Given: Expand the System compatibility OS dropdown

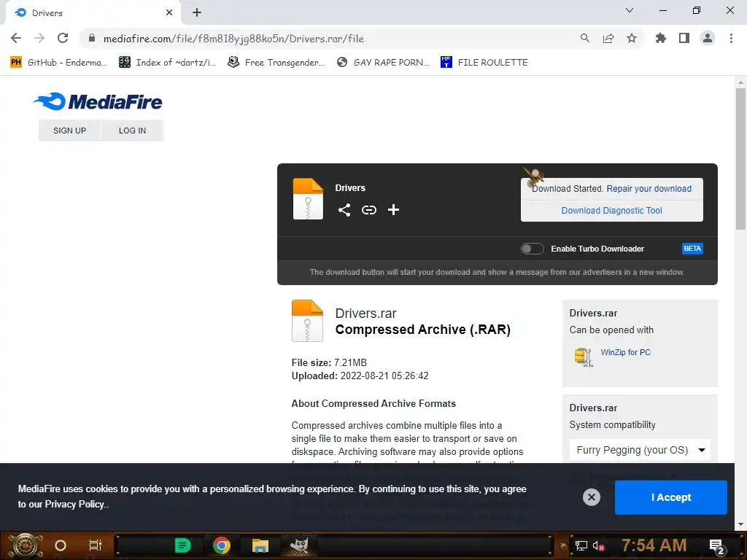Looking at the screenshot, I should (640, 450).
